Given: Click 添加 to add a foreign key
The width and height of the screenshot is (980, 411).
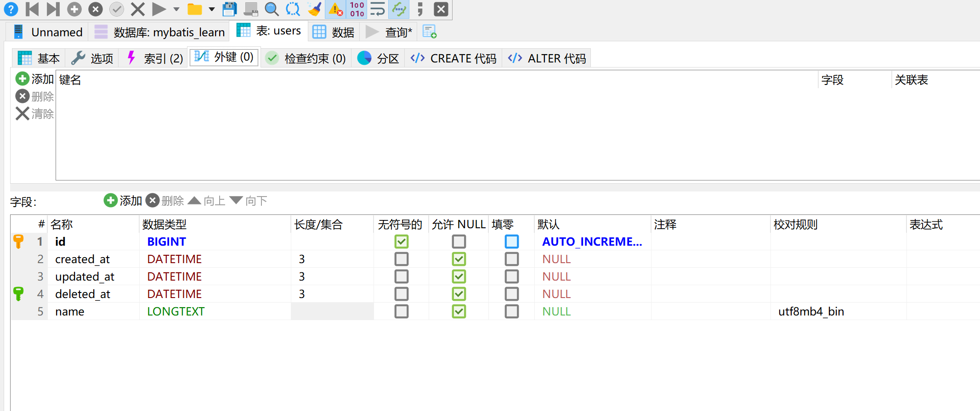Looking at the screenshot, I should 35,79.
